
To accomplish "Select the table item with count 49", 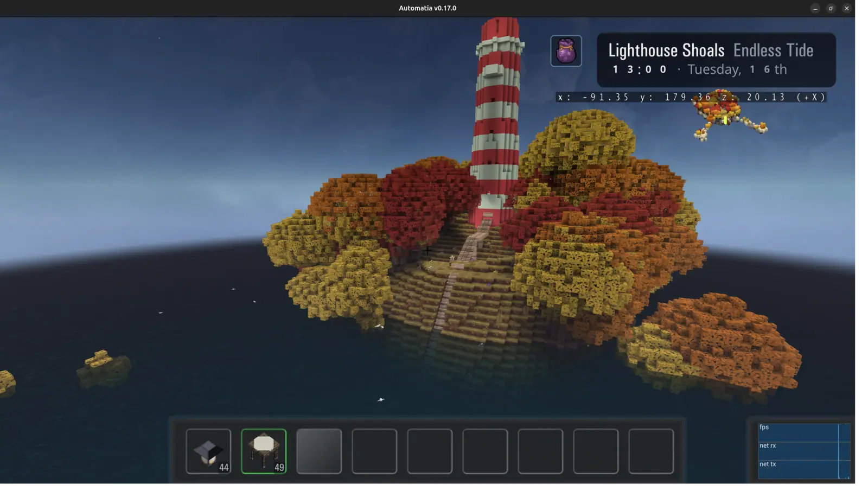I will [264, 451].
